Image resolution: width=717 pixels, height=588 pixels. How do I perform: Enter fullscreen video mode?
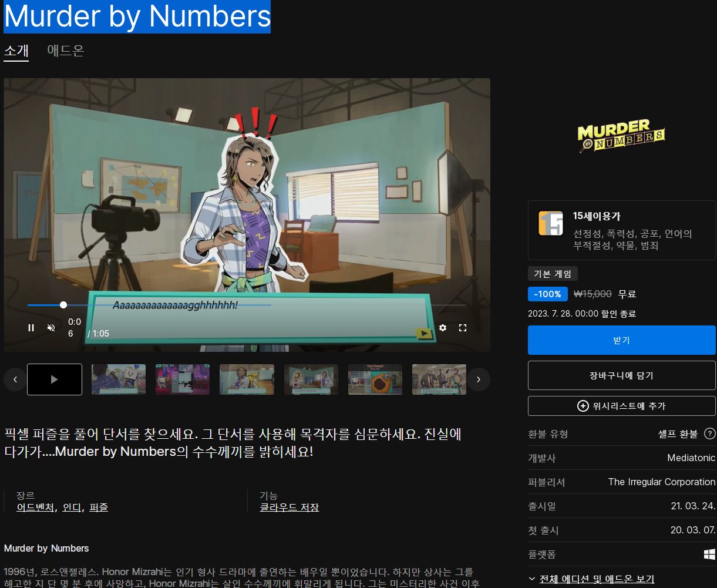pyautogui.click(x=463, y=328)
